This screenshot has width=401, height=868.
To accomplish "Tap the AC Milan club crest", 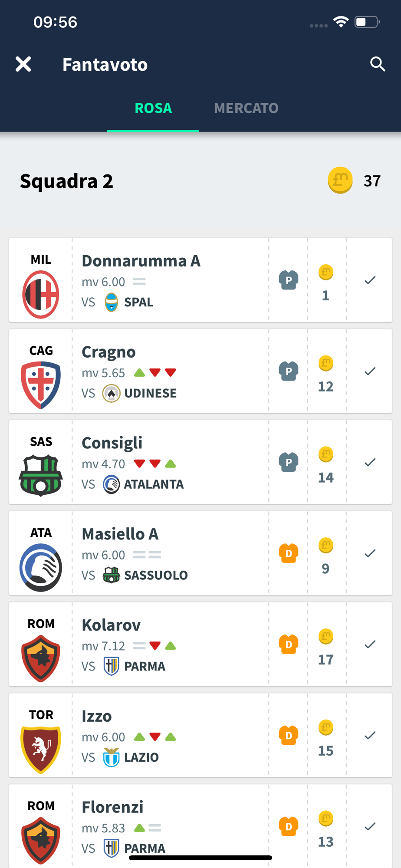I will point(41,294).
